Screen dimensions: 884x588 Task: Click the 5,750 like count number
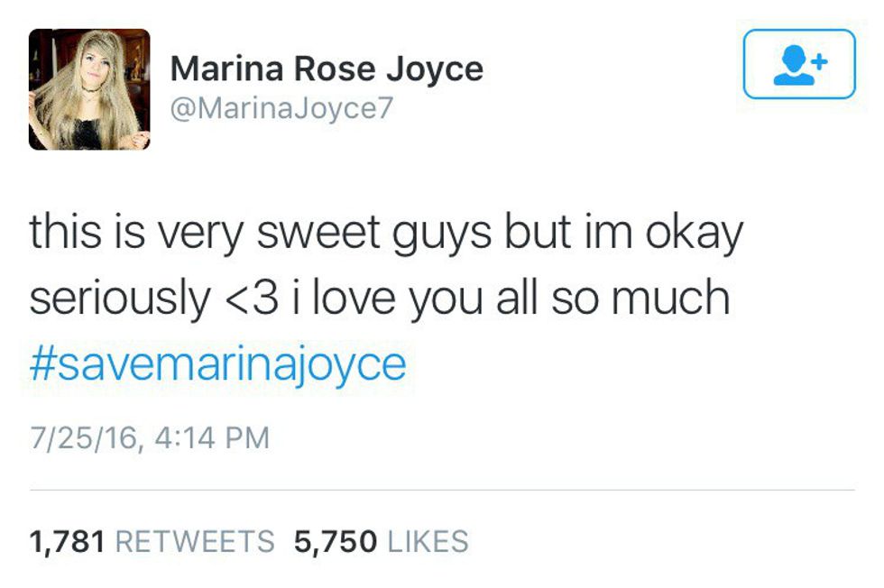click(336, 541)
